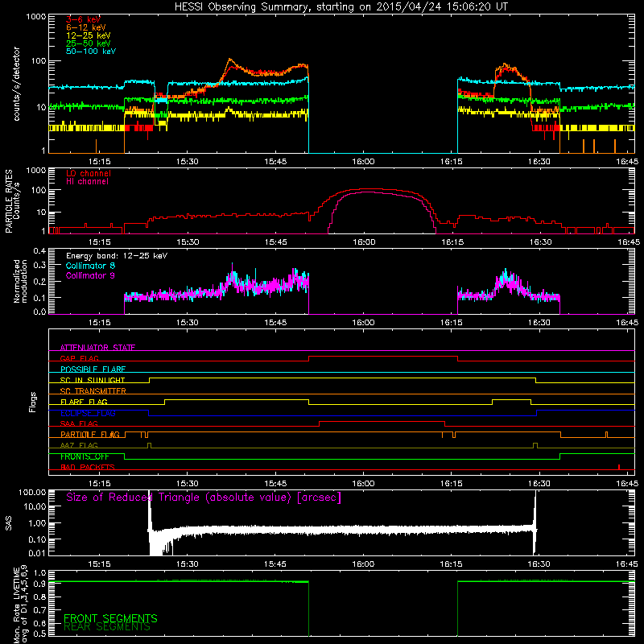
Task: Click the 15:45 tick under flags panel
Action: (x=275, y=484)
